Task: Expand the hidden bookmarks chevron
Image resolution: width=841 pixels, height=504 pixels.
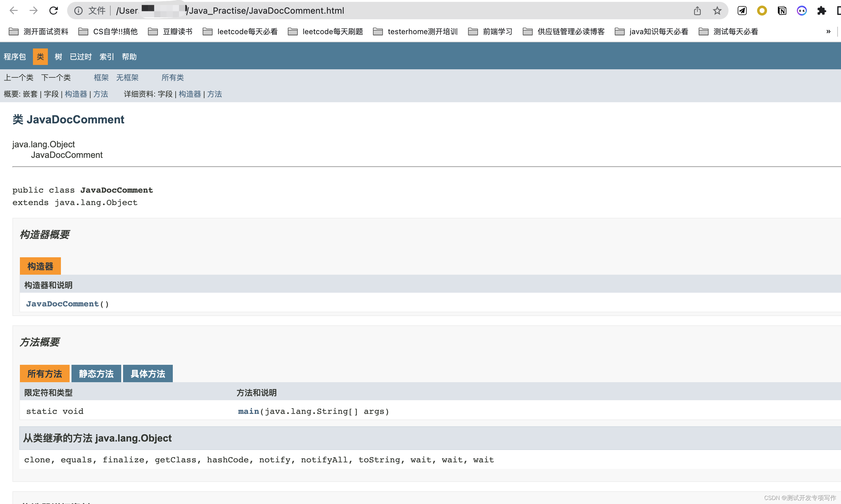Action: tap(828, 32)
